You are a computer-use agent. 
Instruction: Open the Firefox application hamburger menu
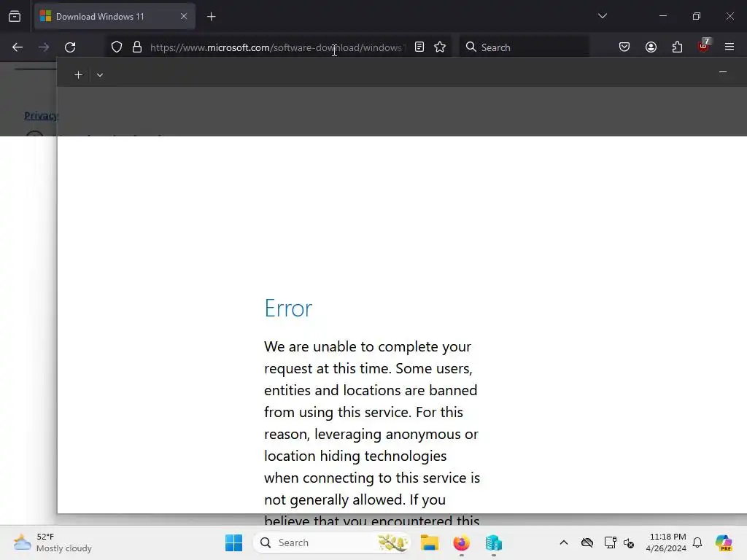tap(729, 47)
